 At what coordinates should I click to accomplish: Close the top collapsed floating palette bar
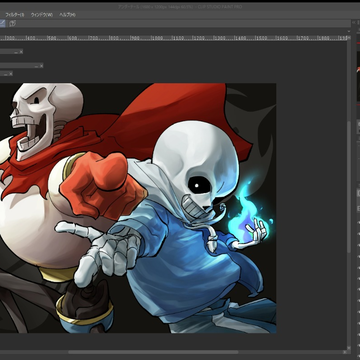pyautogui.click(x=21, y=52)
